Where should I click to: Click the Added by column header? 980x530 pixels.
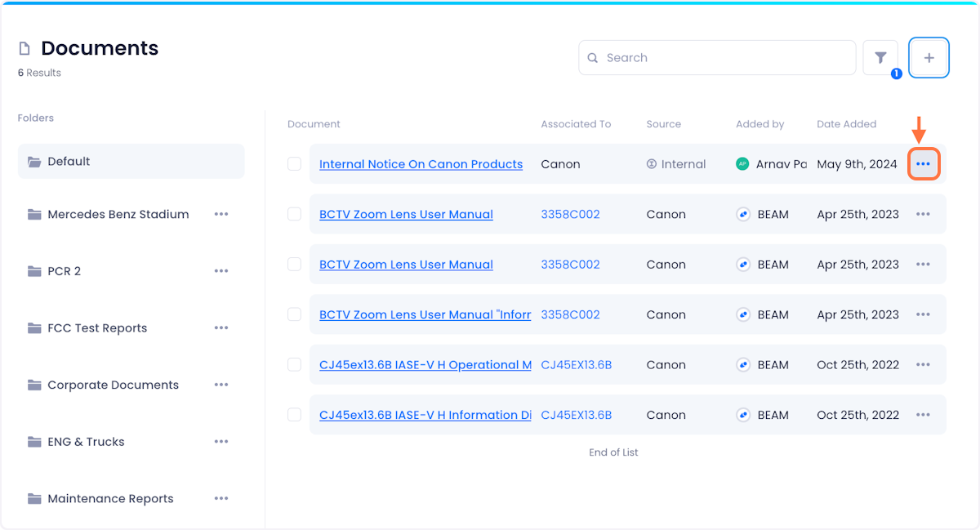point(759,124)
